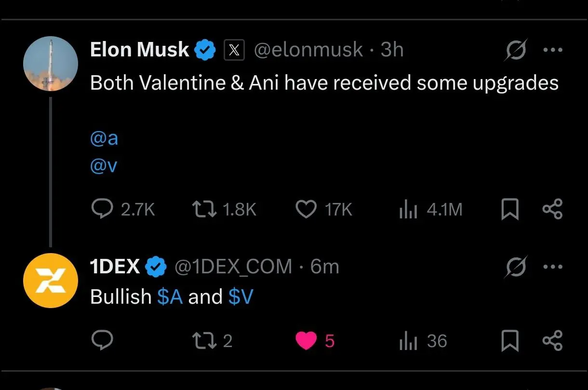Viewport: 588px width, 390px height.
Task: View analytics on the 1DEX post
Action: (408, 341)
